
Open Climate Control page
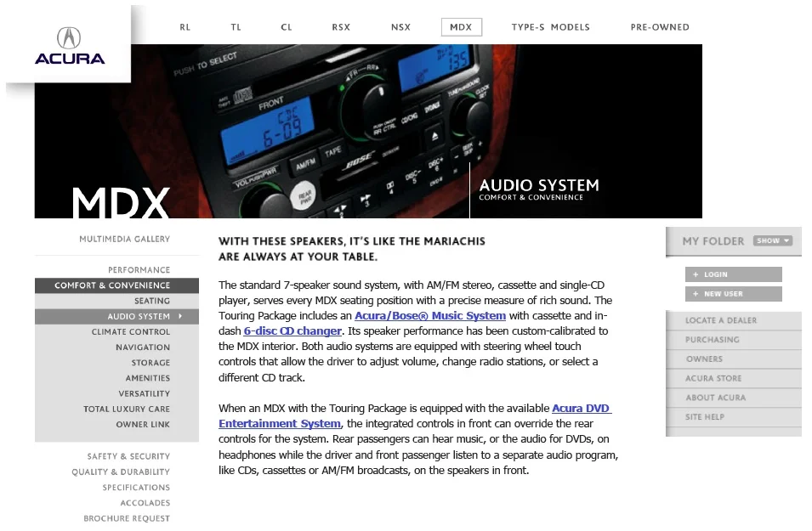pyautogui.click(x=130, y=332)
